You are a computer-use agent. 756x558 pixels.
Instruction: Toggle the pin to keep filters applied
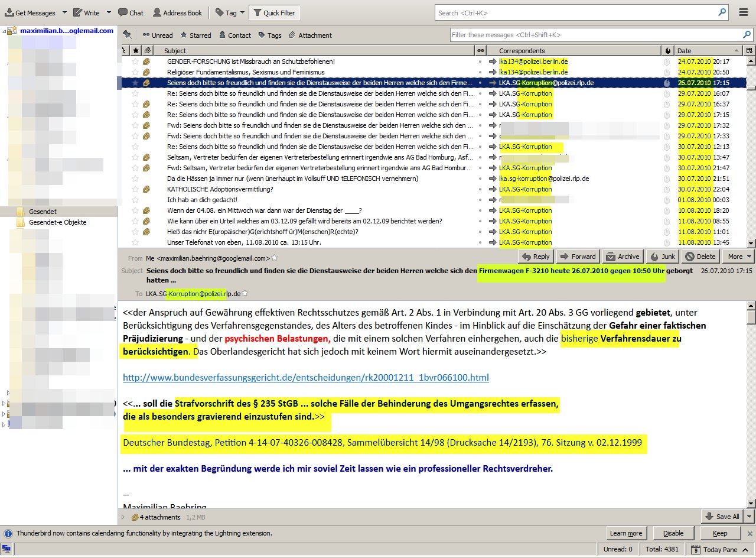[x=127, y=35]
